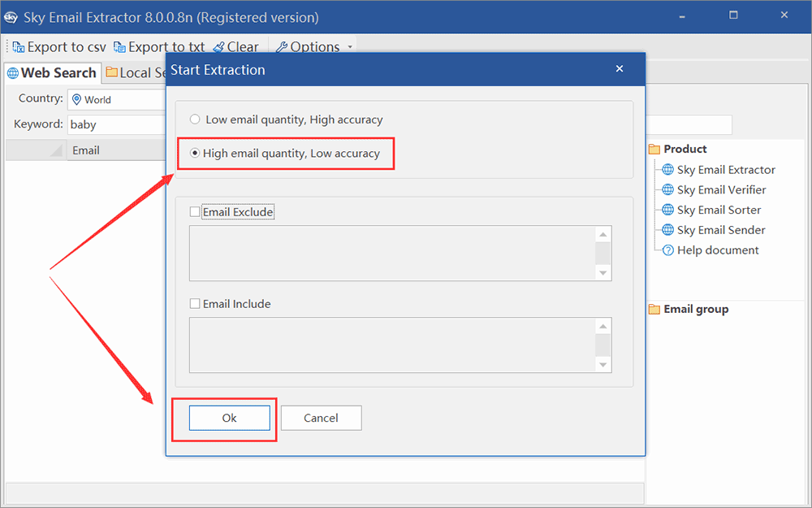
Task: Enable the Email Exclude checkbox
Action: (195, 212)
